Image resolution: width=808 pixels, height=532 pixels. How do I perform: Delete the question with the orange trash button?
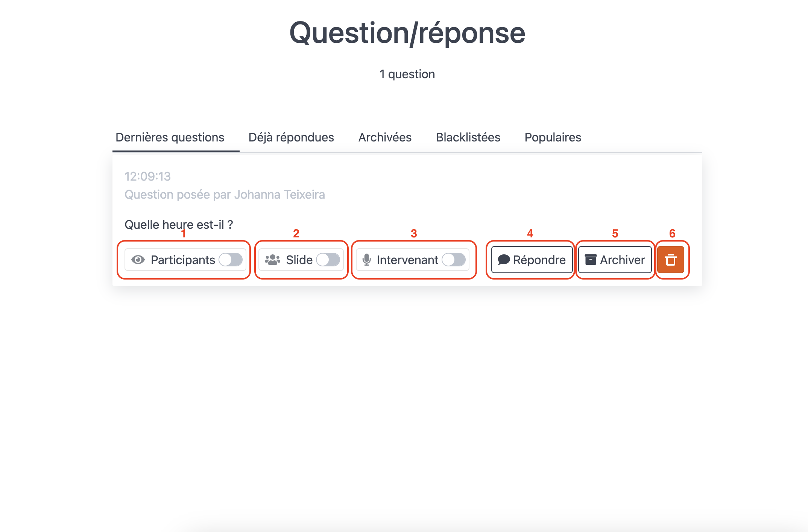click(671, 260)
